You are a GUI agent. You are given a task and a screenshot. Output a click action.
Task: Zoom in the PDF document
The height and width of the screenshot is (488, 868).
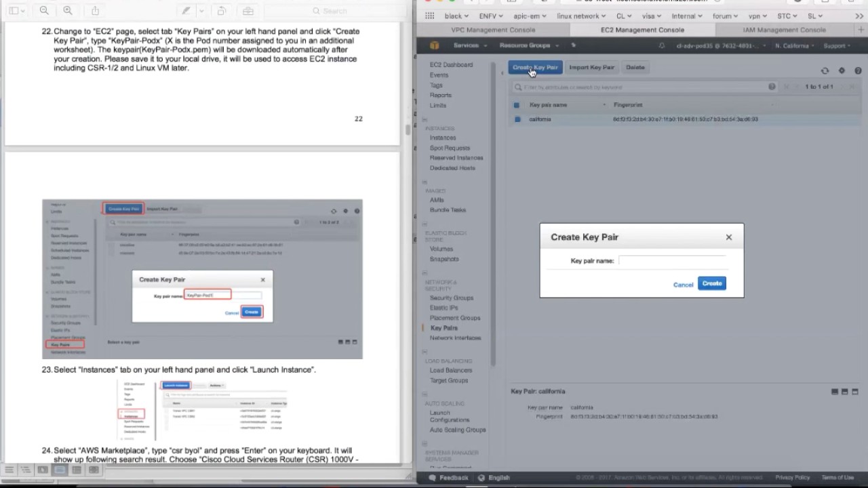coord(67,11)
